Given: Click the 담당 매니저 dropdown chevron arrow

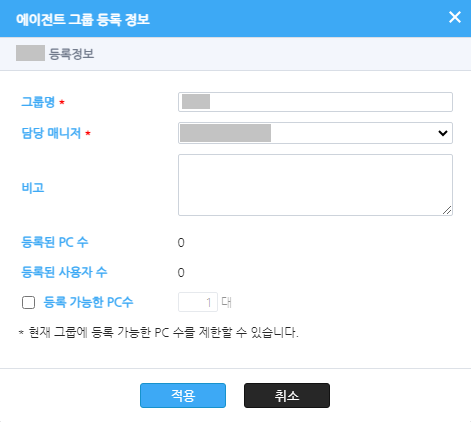Looking at the screenshot, I should pyautogui.click(x=443, y=133).
